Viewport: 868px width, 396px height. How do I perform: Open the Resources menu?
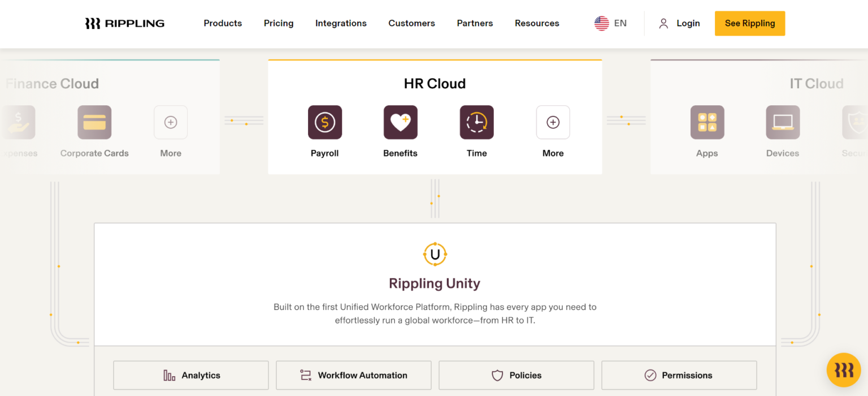(537, 23)
